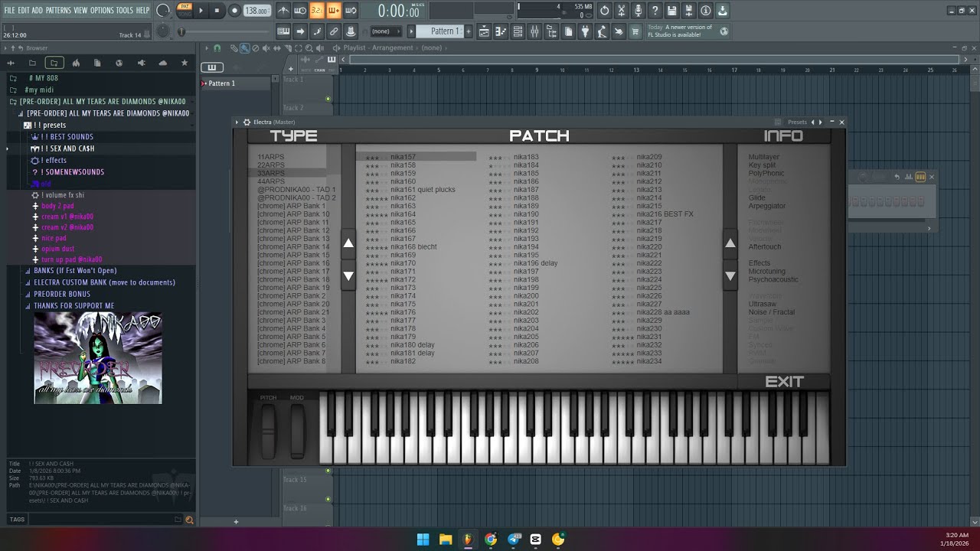
Task: Click the left patch list down arrow
Action: [x=348, y=275]
